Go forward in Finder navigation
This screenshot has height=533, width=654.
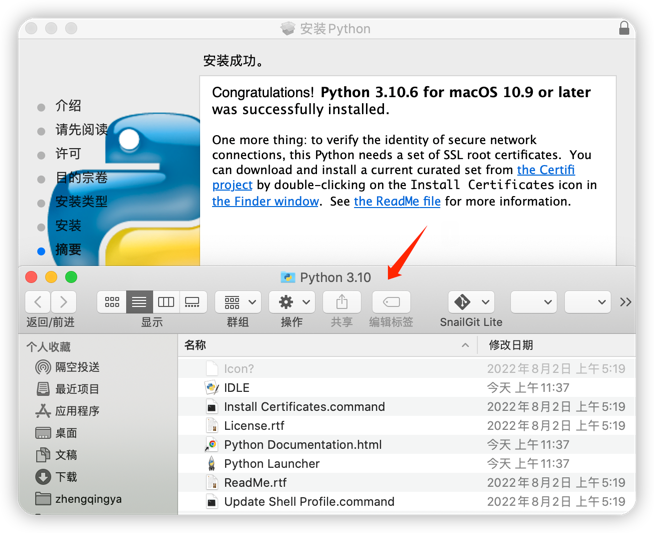pos(63,302)
